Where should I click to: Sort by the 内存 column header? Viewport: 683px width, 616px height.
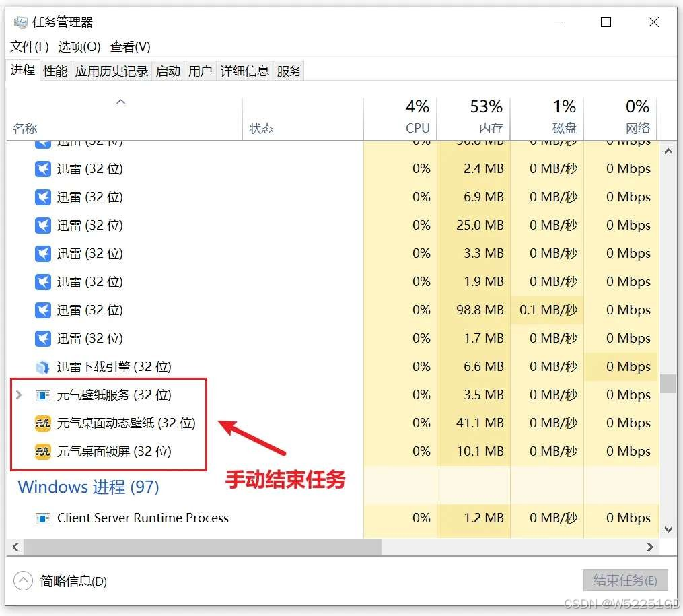tap(474, 118)
